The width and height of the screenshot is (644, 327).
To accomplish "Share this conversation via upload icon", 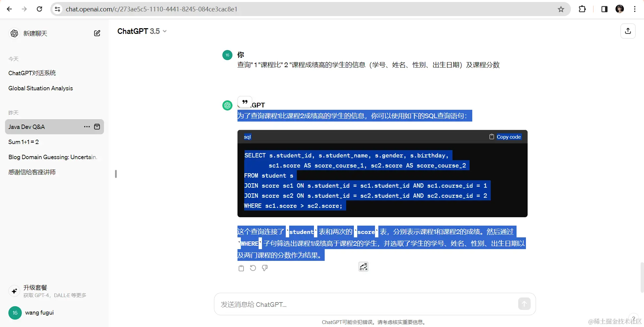I will tap(628, 31).
